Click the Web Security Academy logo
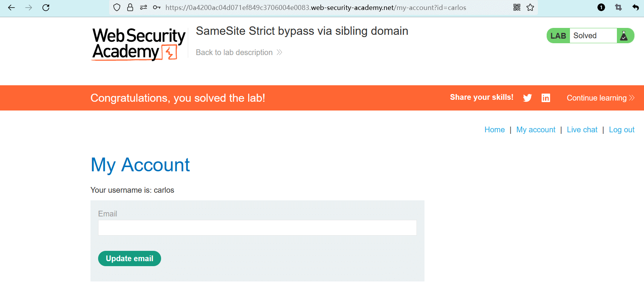The width and height of the screenshot is (644, 291). 139,44
